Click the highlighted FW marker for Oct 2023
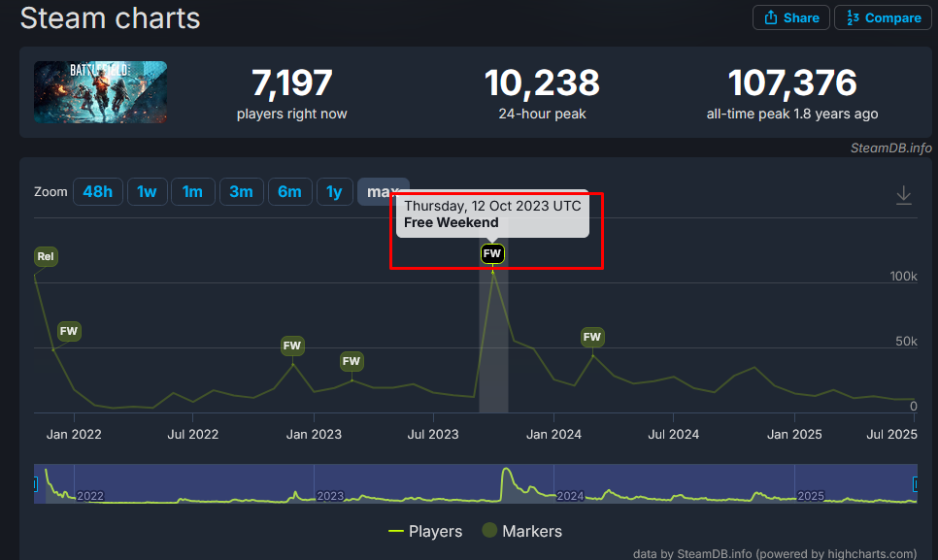 point(492,253)
